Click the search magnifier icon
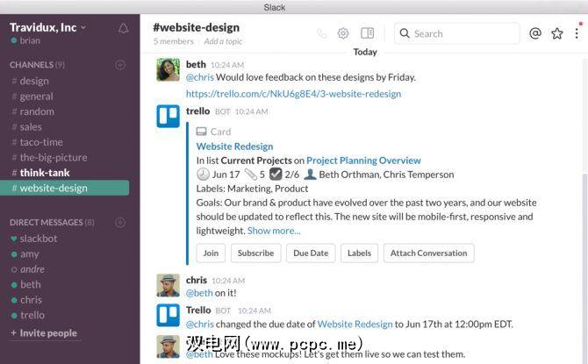This screenshot has width=588, height=364. pos(405,33)
